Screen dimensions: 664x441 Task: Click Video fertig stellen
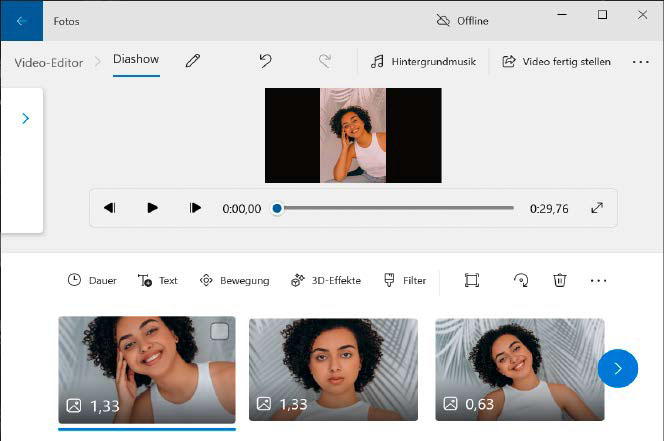pyautogui.click(x=556, y=62)
